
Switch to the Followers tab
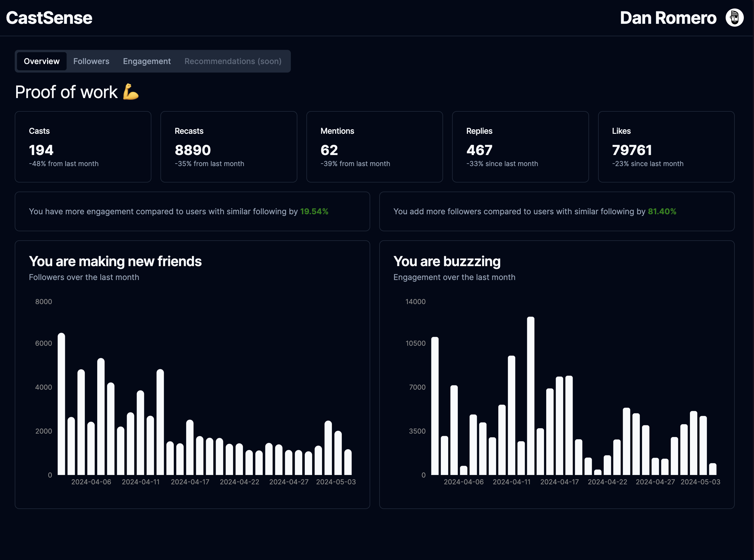pyautogui.click(x=91, y=61)
